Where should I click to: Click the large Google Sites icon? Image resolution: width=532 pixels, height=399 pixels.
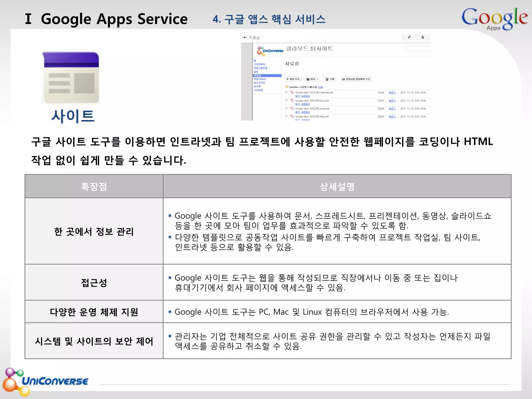pos(71,78)
